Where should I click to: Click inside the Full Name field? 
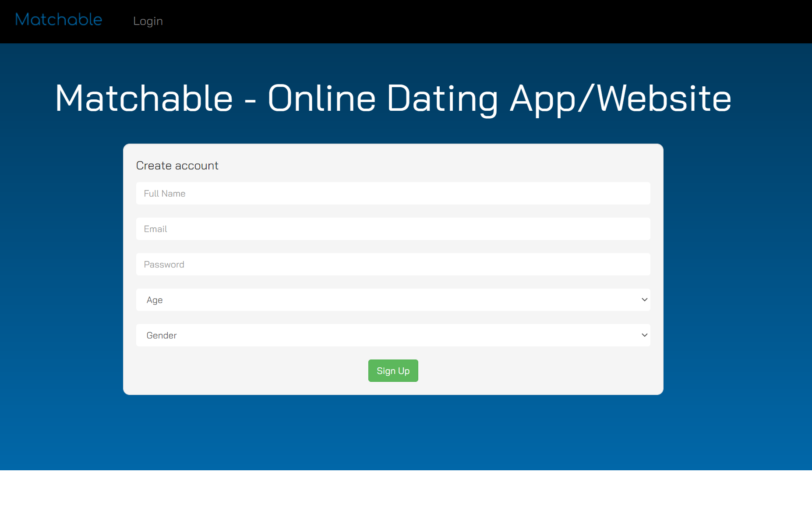[393, 193]
